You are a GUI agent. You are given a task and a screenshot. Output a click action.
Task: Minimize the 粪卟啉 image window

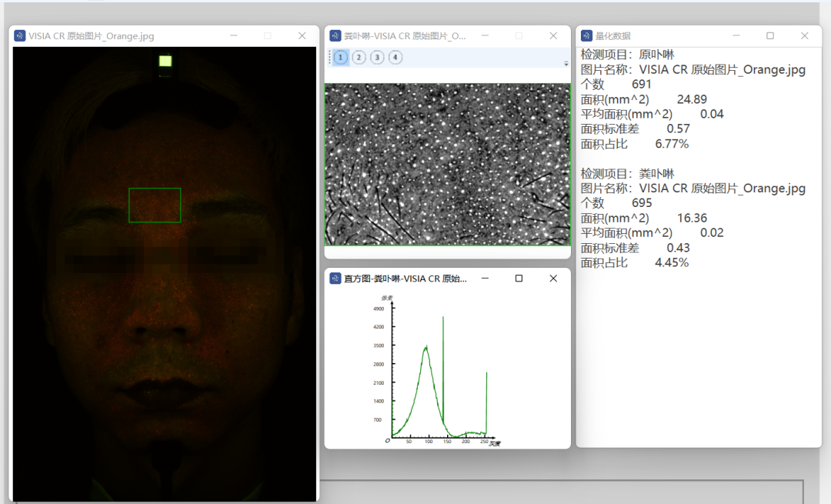[x=485, y=35]
